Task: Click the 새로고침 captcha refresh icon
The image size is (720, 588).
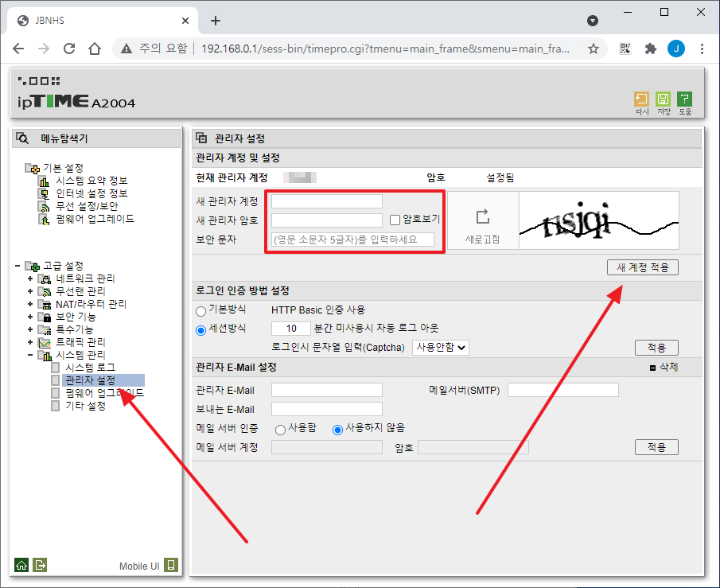Action: tap(483, 216)
